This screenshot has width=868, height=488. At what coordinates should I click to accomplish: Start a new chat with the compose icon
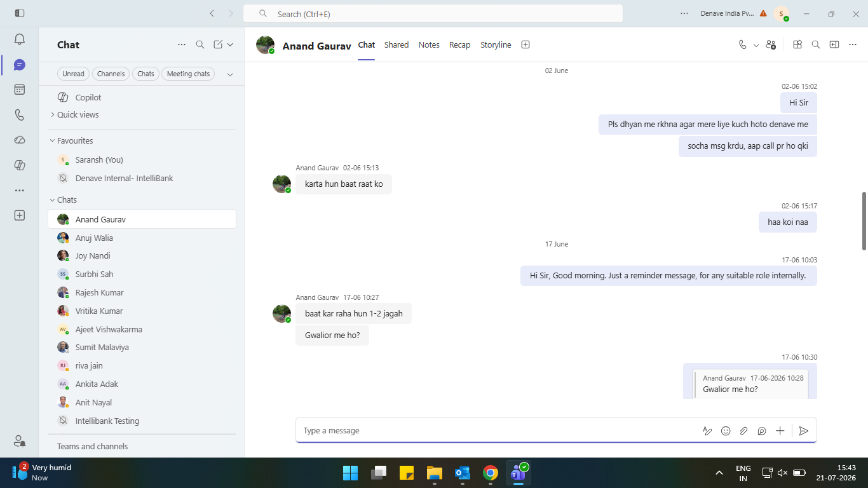click(x=218, y=44)
